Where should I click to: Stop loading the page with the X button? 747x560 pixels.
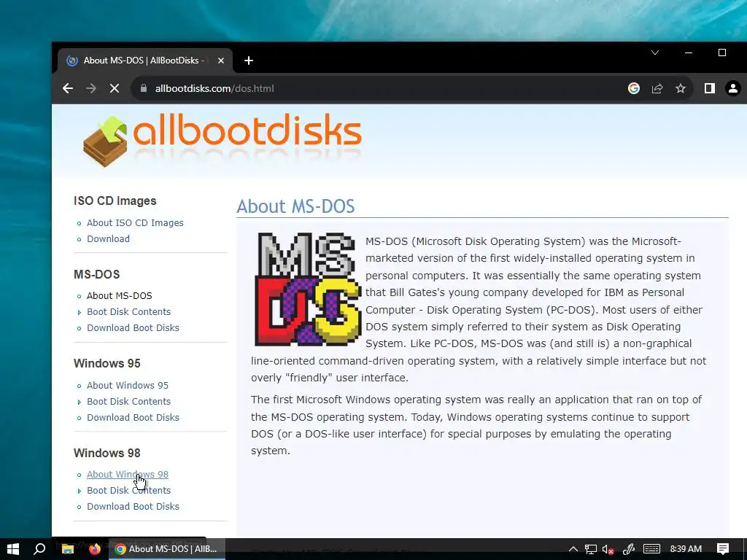tap(115, 88)
